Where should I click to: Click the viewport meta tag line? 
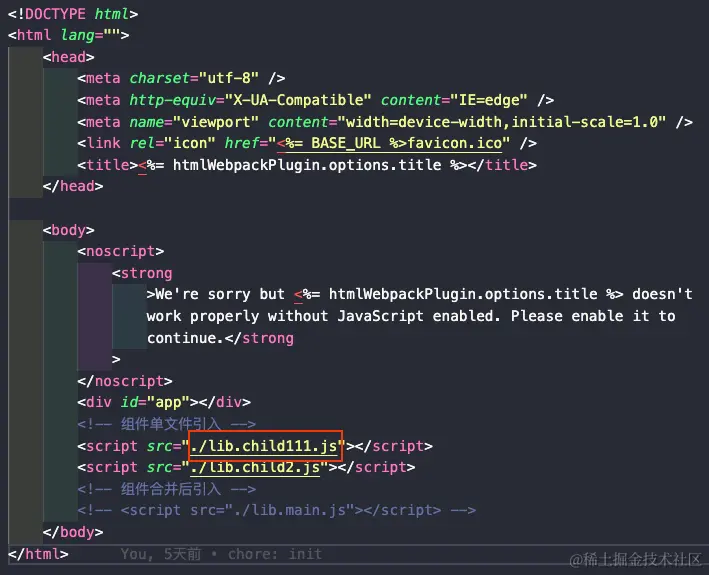pos(385,122)
